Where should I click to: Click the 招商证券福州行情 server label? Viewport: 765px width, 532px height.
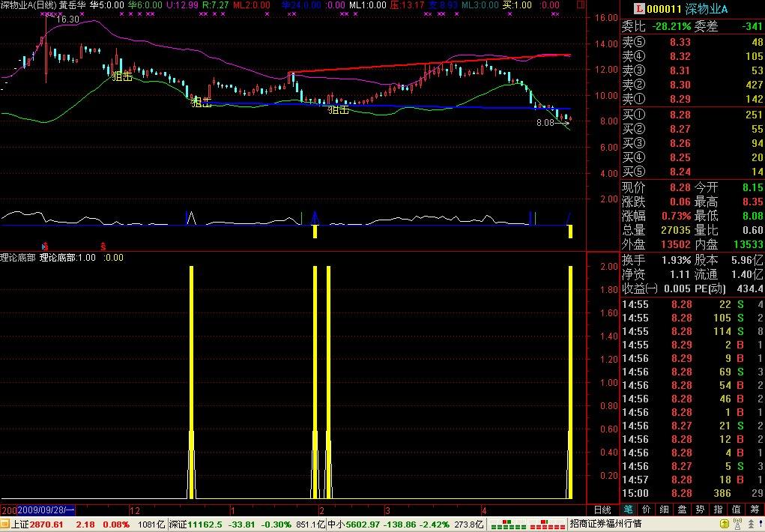point(605,525)
